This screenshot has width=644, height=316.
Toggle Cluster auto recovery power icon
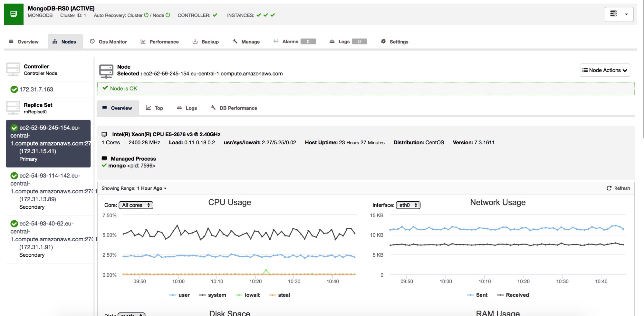tap(146, 15)
